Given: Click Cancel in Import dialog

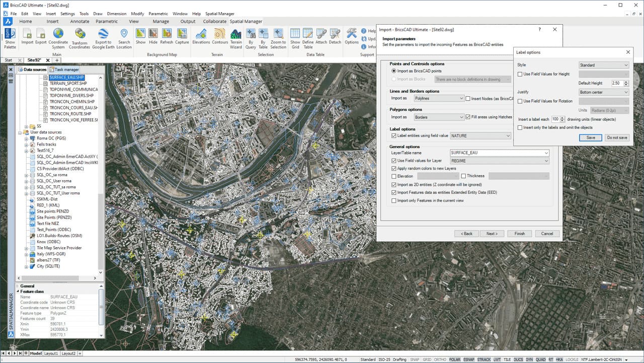Looking at the screenshot, I should pos(547,234).
